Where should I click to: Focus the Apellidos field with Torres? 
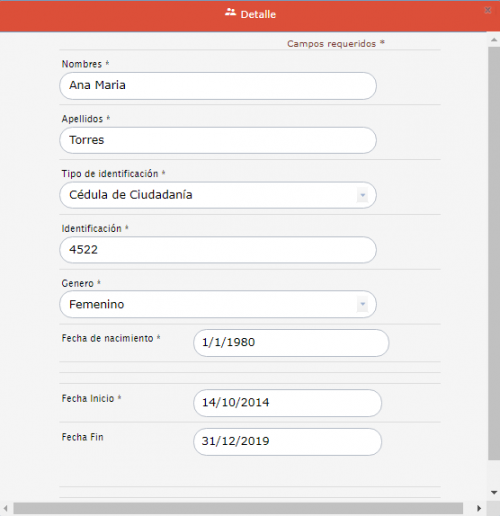click(218, 140)
